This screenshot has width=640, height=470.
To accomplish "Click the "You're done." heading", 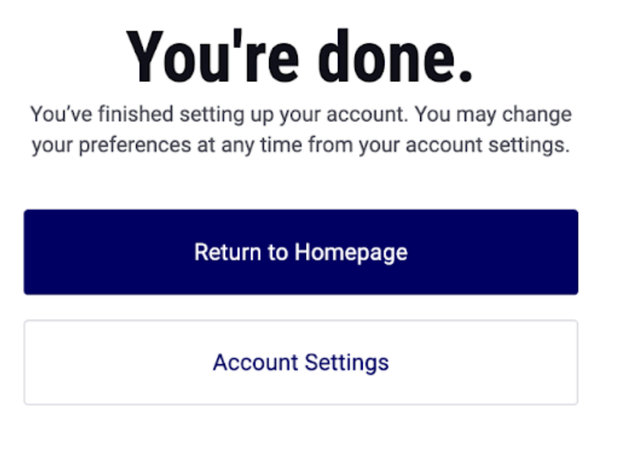I will tap(300, 56).
